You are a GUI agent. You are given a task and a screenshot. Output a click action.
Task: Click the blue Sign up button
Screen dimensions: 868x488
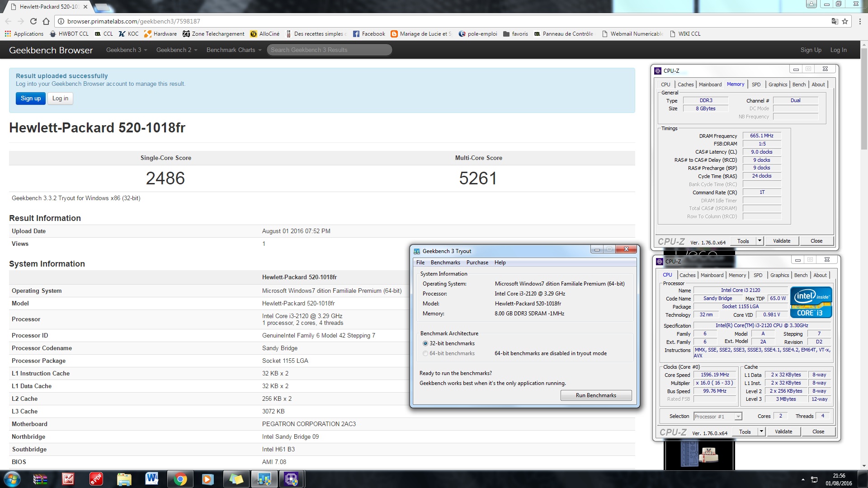(x=31, y=99)
